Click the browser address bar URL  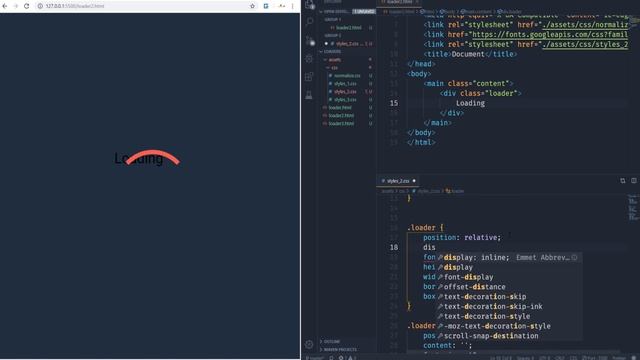point(75,6)
